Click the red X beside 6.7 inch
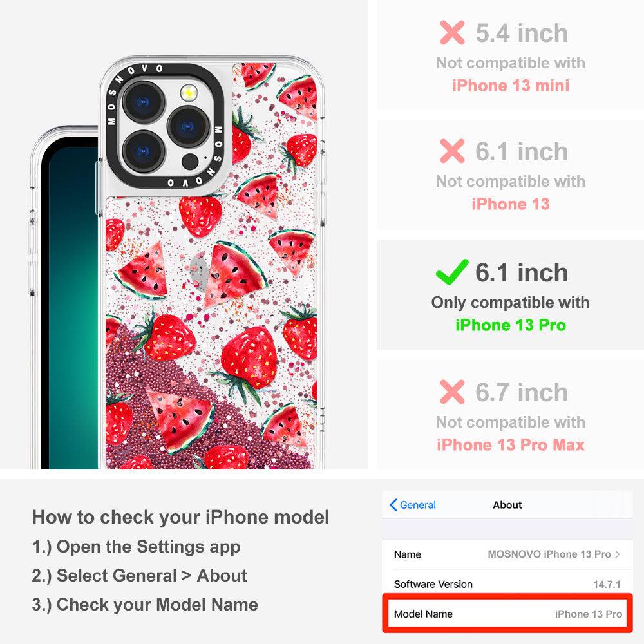The image size is (644, 644). [452, 392]
